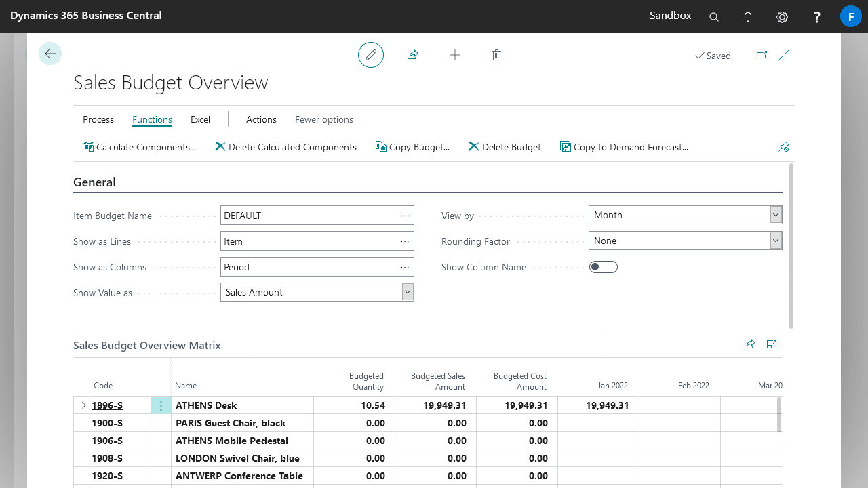Click the pencil edit icon
Screen dimensions: 868x488
[x=371, y=55]
